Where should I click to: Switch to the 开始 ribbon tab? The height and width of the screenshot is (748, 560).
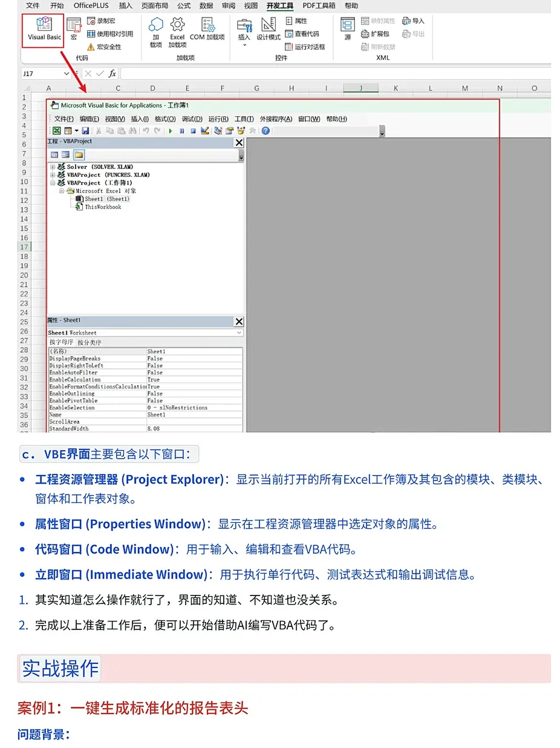pyautogui.click(x=57, y=5)
